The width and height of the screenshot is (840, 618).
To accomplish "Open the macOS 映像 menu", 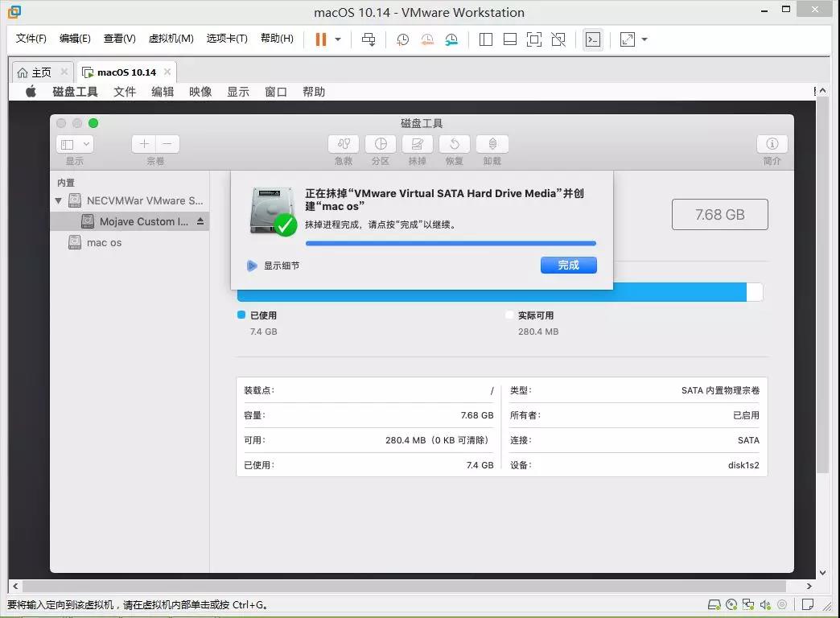I will click(x=200, y=92).
